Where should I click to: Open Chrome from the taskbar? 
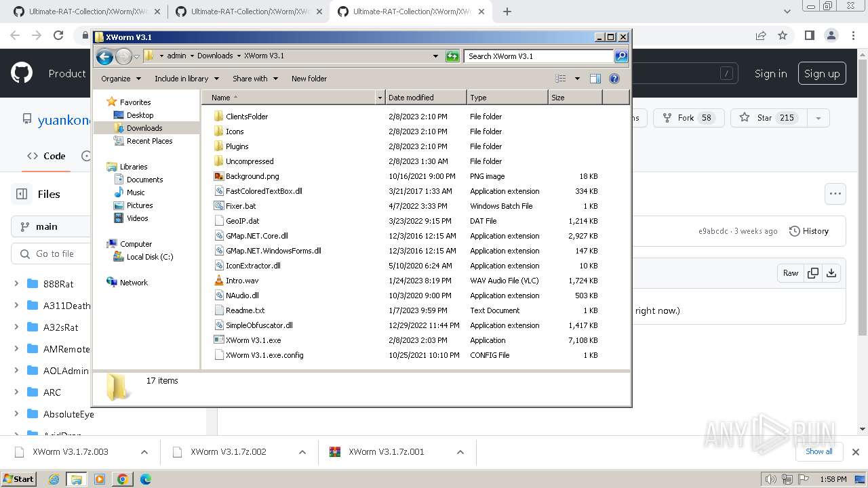pos(122,479)
